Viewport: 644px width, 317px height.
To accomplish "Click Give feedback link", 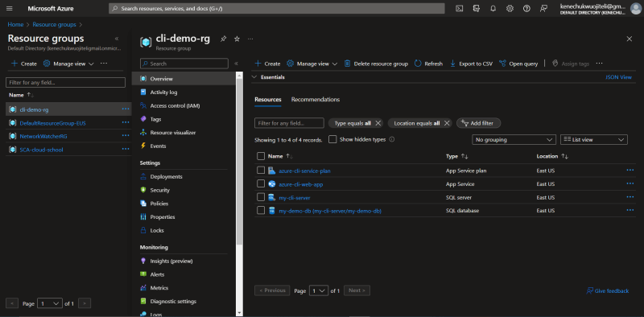I will pos(608,290).
